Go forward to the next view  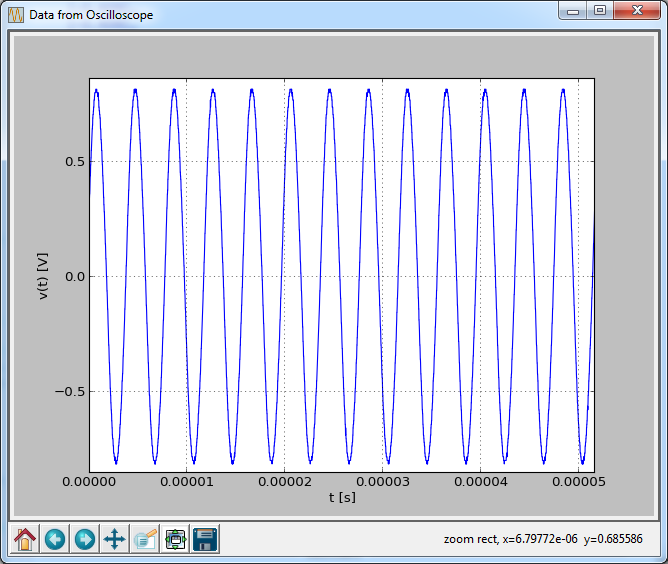tap(85, 539)
